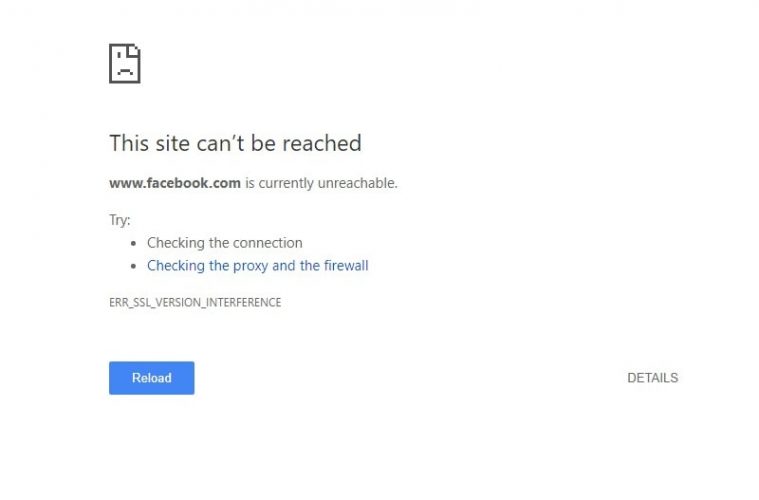Click the sad page error icon

tap(125, 63)
